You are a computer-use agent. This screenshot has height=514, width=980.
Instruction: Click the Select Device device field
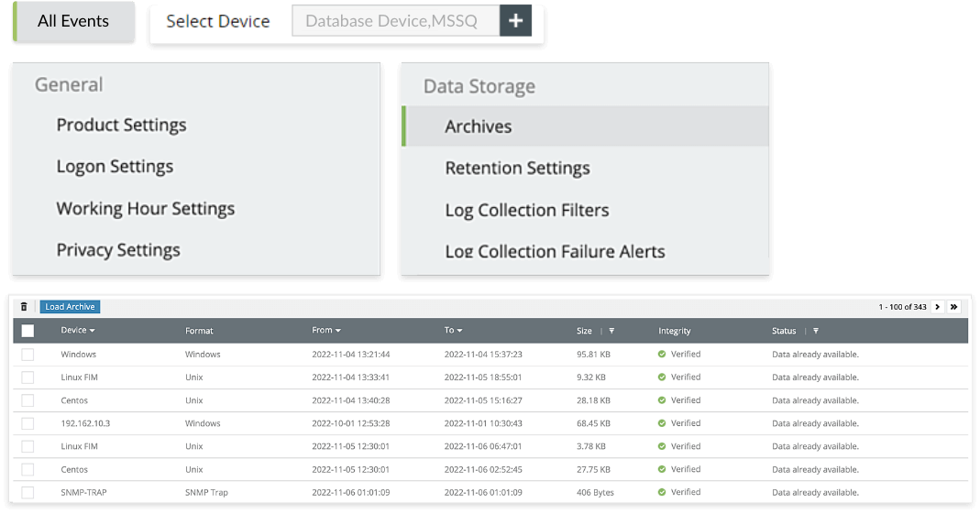tap(396, 20)
